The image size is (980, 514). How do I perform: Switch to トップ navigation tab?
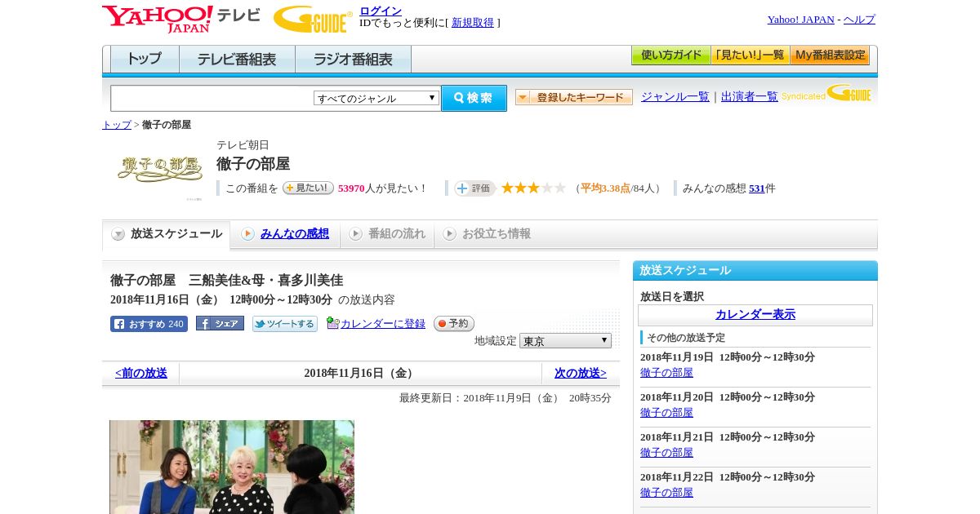(145, 60)
